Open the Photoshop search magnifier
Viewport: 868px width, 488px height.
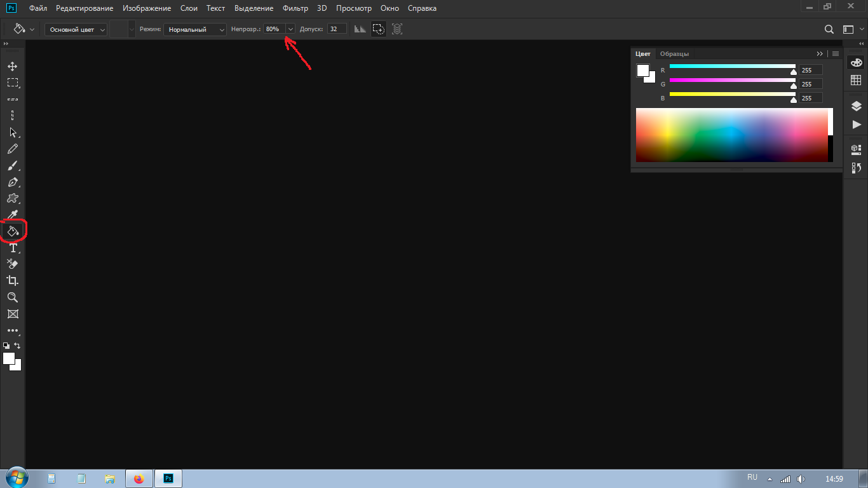point(829,29)
